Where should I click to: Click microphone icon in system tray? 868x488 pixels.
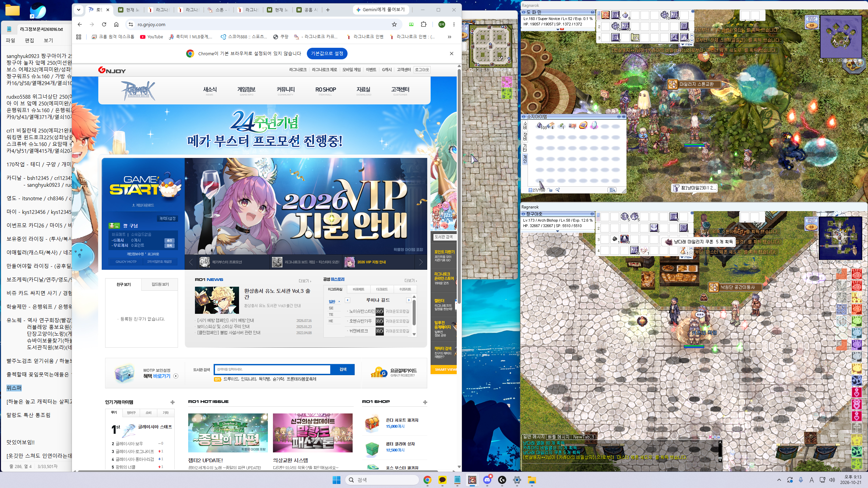801,480
